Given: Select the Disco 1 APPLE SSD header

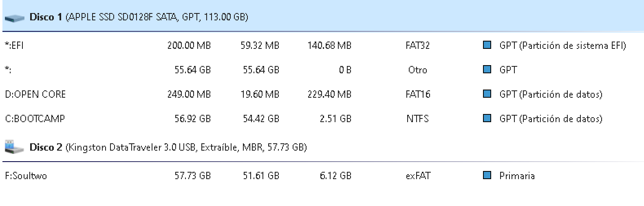Looking at the screenshot, I should click(139, 17).
